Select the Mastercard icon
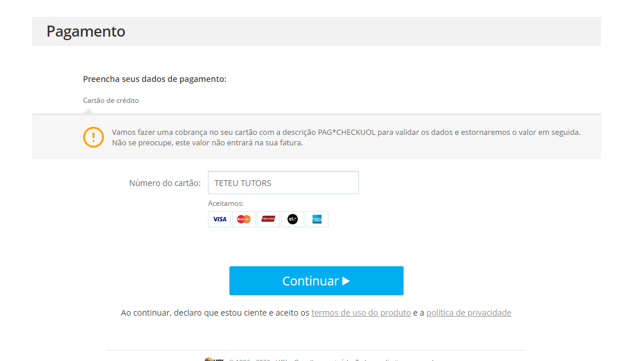 click(243, 219)
